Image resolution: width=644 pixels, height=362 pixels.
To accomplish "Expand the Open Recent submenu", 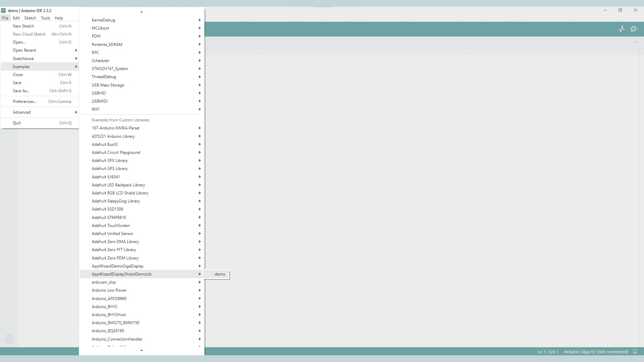I will click(x=24, y=50).
